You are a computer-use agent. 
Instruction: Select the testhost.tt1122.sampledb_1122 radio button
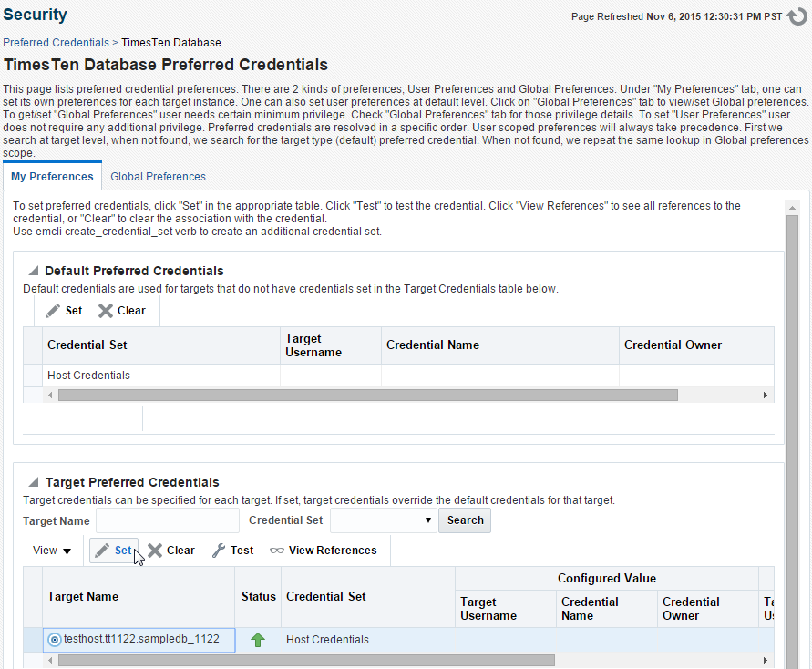[x=55, y=640]
